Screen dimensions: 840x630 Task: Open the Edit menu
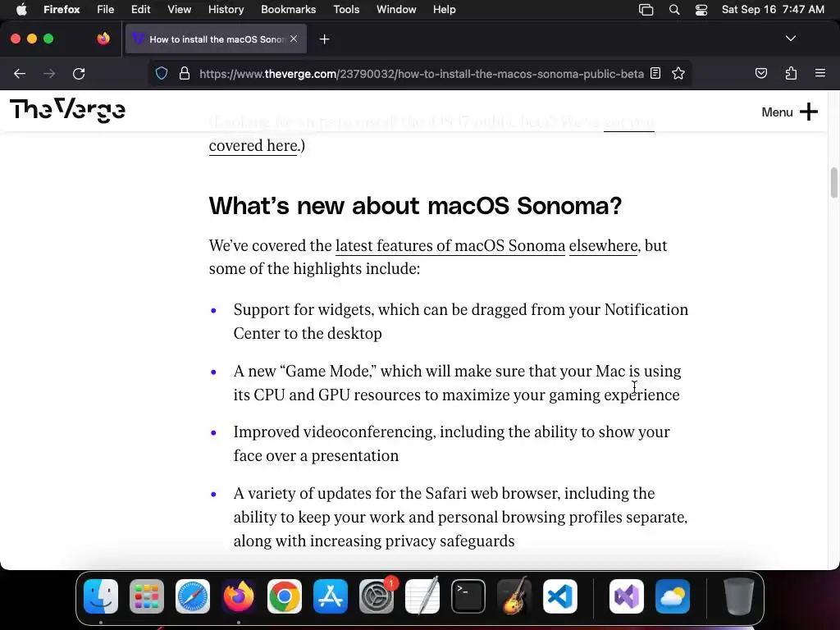coord(140,10)
